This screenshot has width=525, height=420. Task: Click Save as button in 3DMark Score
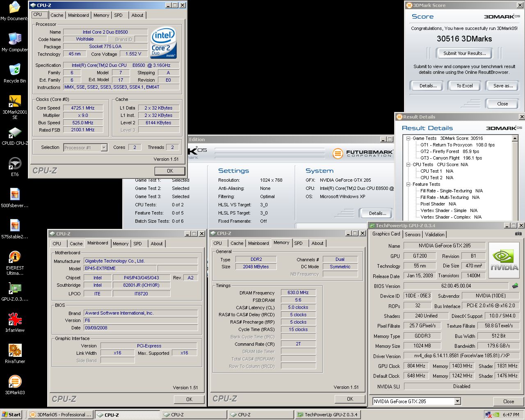503,86
